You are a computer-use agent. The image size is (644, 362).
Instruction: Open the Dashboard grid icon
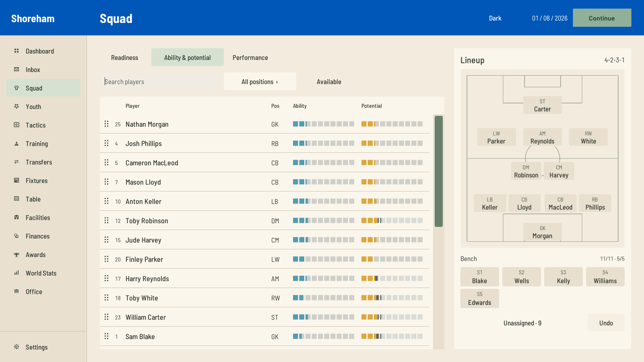tap(17, 51)
